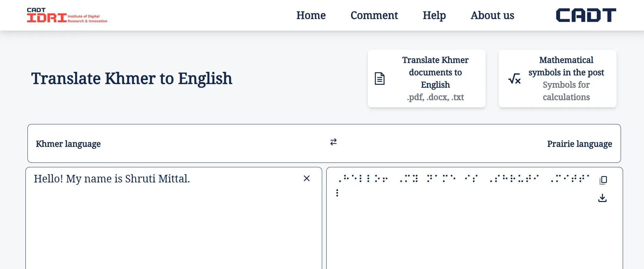Click the large CADT logo on the right
The image size is (644, 269).
coord(586,15)
